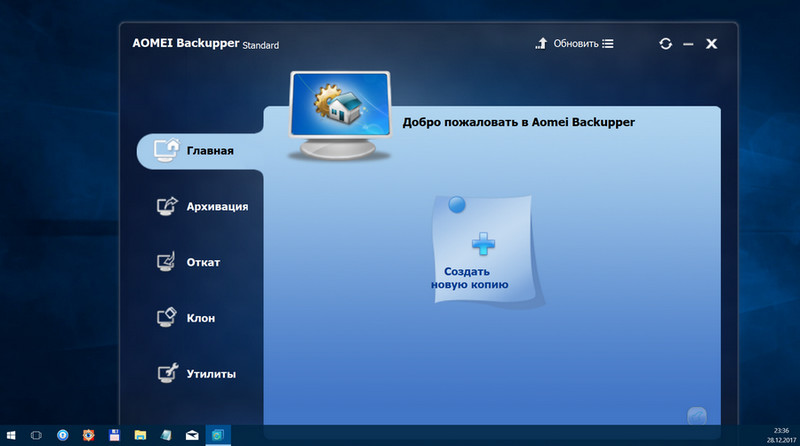Screen dimensions: 800x446
Task: Click the upgrade arrow icon
Action: point(541,43)
